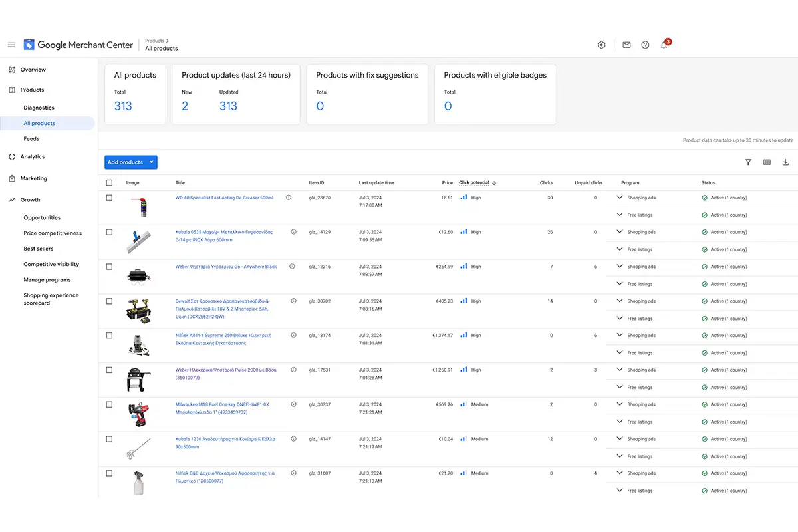Expand Shopping ads for gla_30702
798x532 pixels.
620,301
